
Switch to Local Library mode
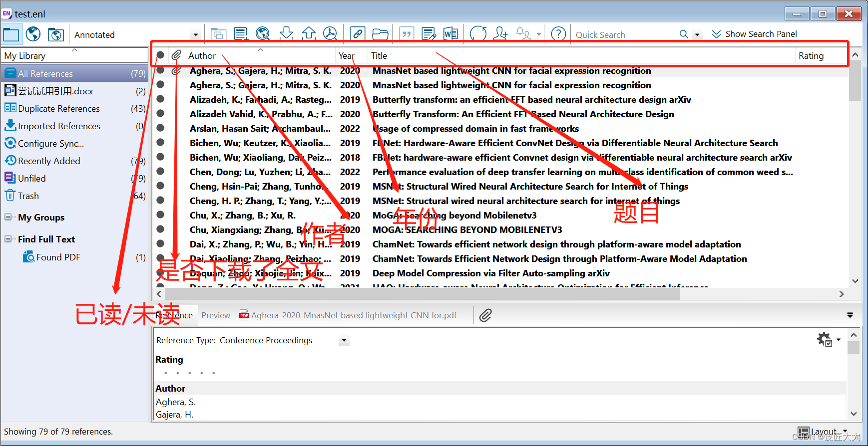pos(11,34)
